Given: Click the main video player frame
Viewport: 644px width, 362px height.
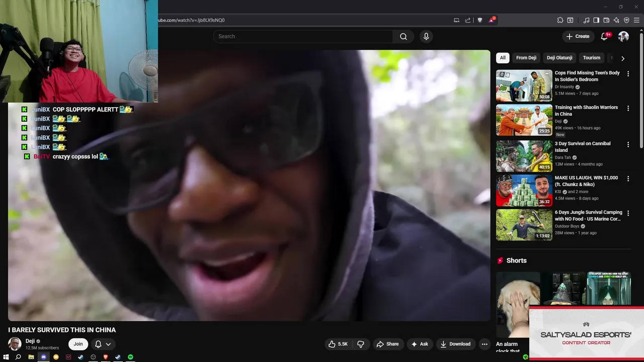Looking at the screenshot, I should coord(249,185).
